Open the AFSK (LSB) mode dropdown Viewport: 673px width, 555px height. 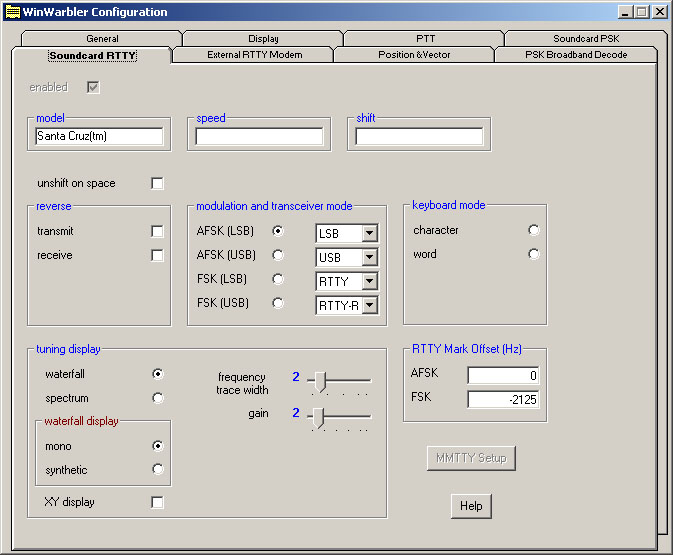(369, 233)
